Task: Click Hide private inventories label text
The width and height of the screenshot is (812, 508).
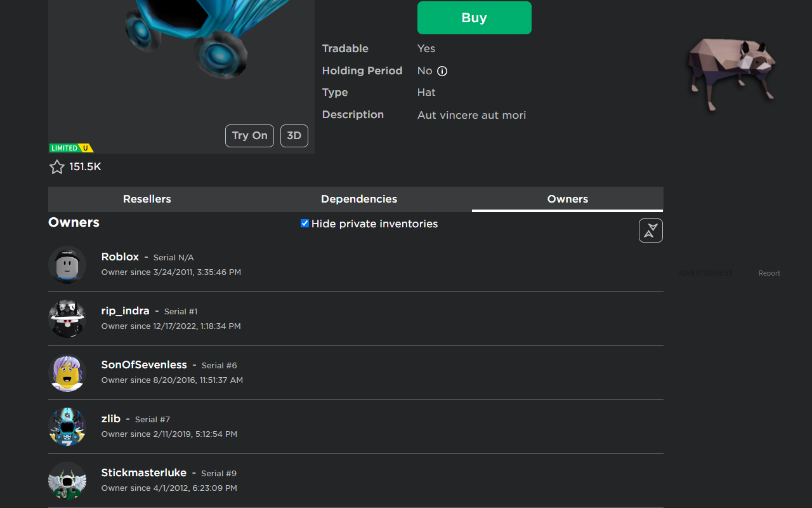Action: click(x=374, y=224)
